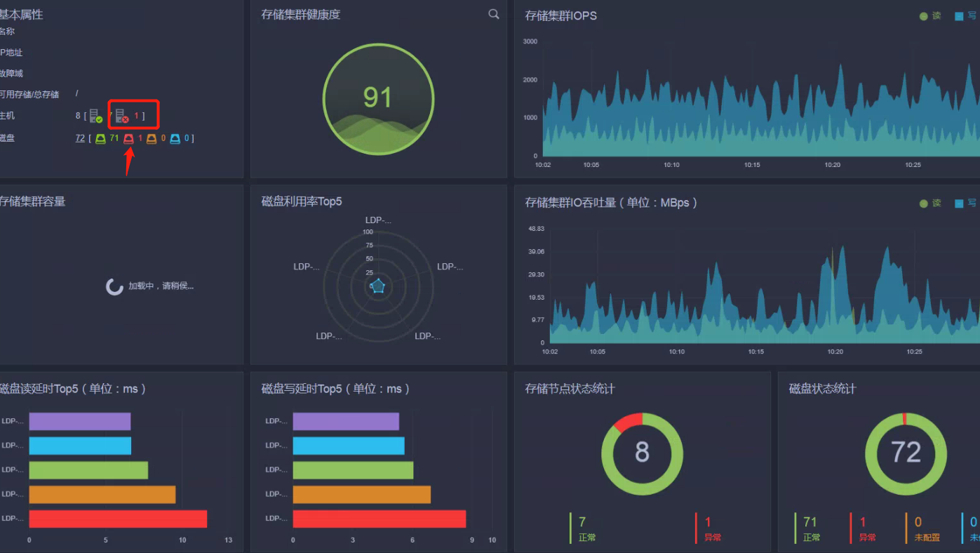Click the loading spinner in cluster capacity panel
This screenshot has height=553, width=980.
pyautogui.click(x=114, y=286)
